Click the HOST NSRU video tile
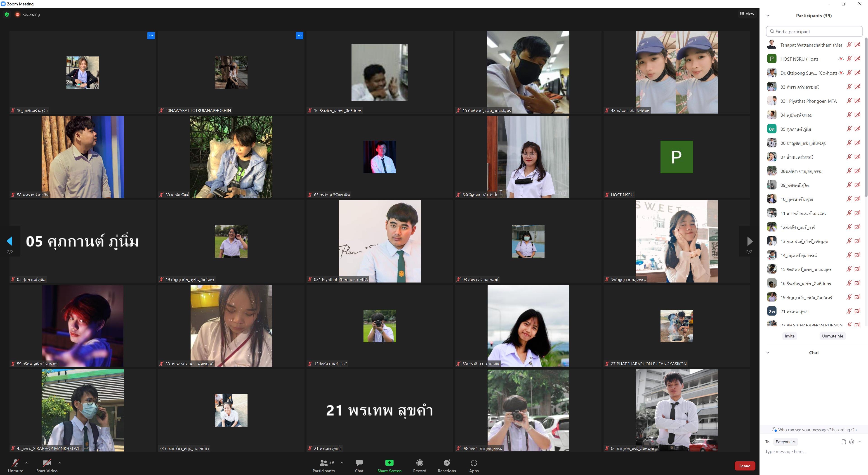This screenshot has height=475, width=868. (x=676, y=157)
